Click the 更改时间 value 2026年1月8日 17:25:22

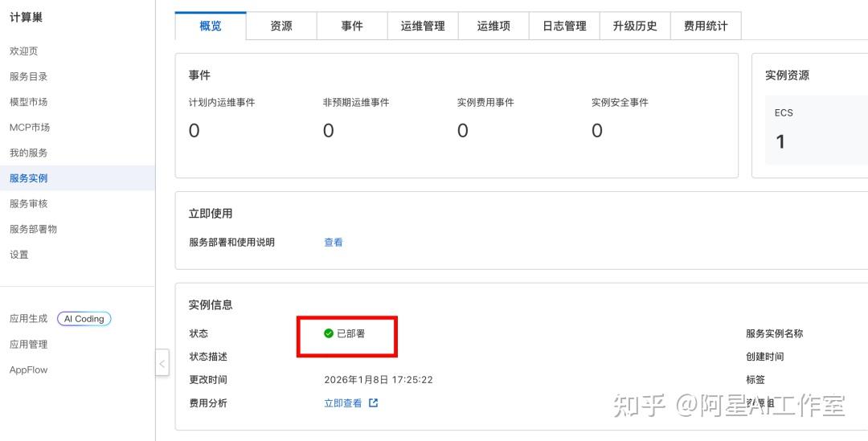coord(379,380)
